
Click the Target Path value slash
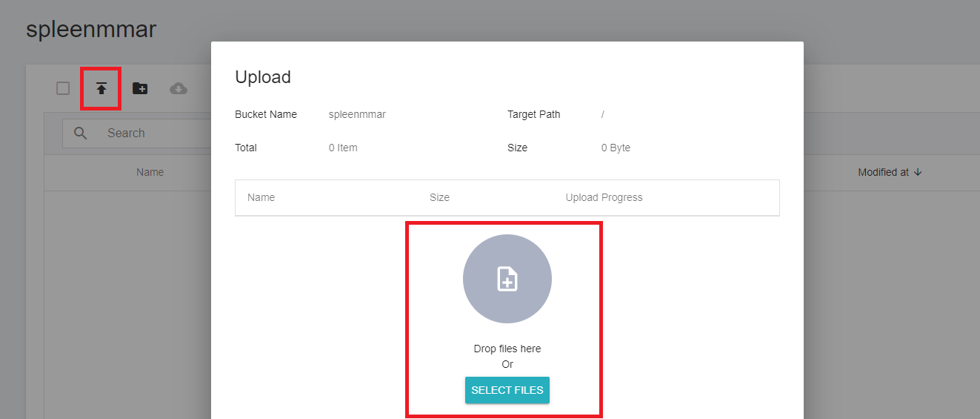603,115
